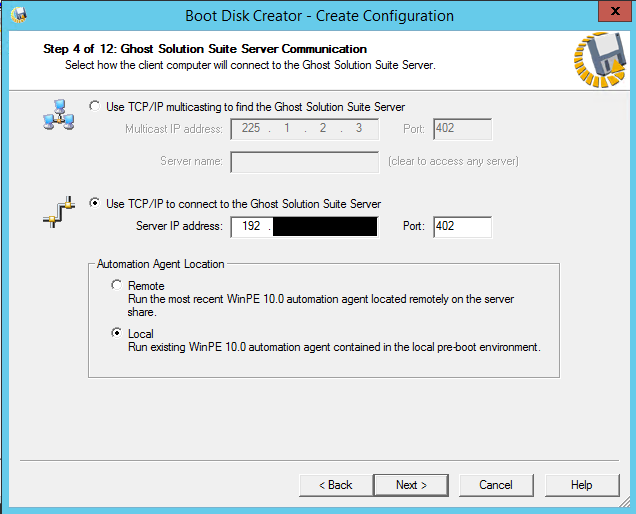Click the Step 4 of 12 heading text
Image resolution: width=636 pixels, height=514 pixels.
(x=205, y=49)
